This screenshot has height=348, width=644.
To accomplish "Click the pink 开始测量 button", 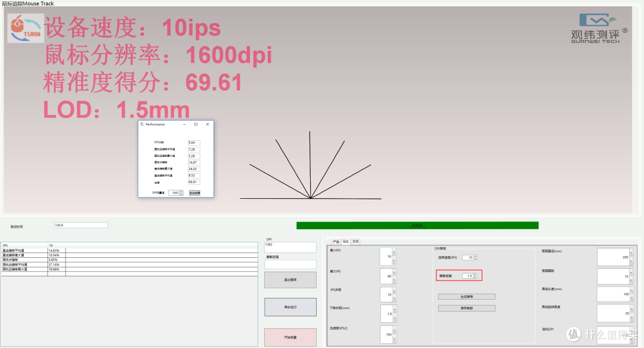I will (x=290, y=337).
